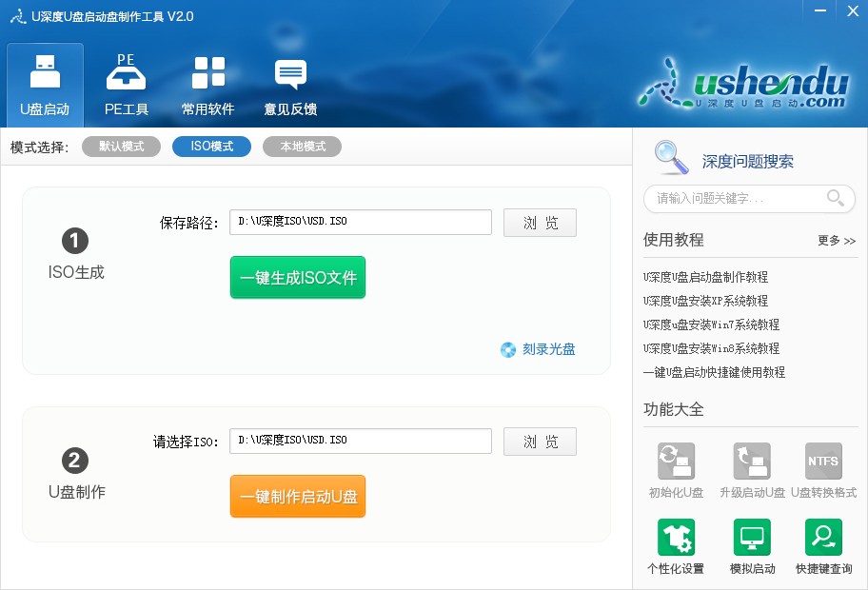The image size is (868, 590).
Task: Click the 初始化U盘 icon
Action: pos(676,461)
